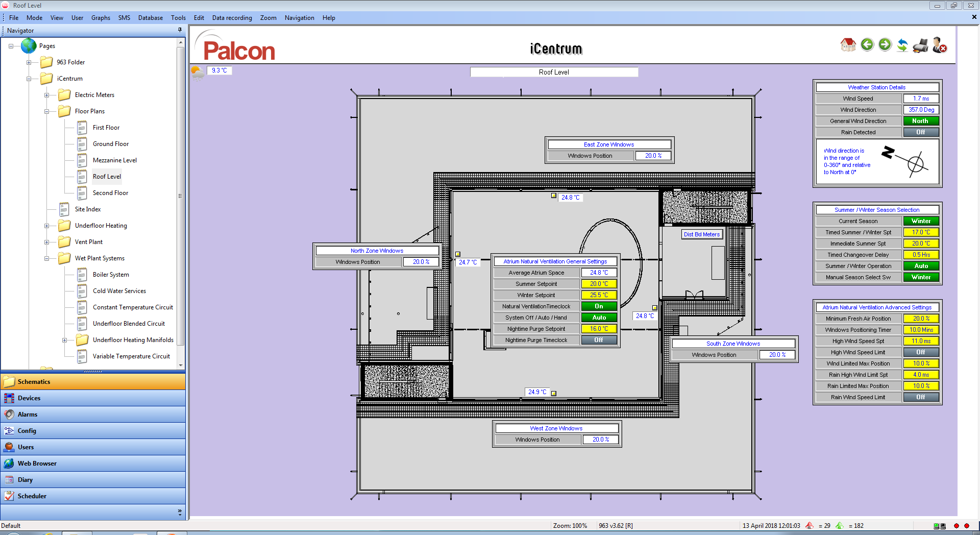980x535 pixels.
Task: Open the Graphs menu
Action: click(101, 18)
